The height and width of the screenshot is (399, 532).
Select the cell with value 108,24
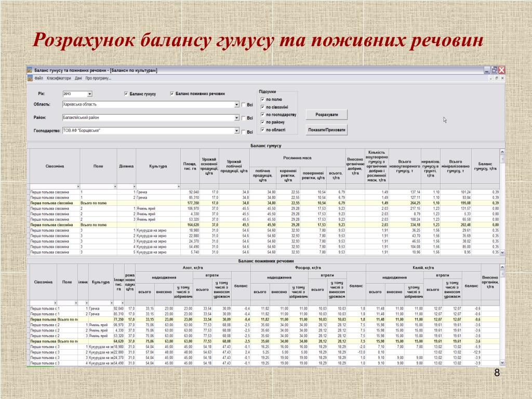click(405, 220)
